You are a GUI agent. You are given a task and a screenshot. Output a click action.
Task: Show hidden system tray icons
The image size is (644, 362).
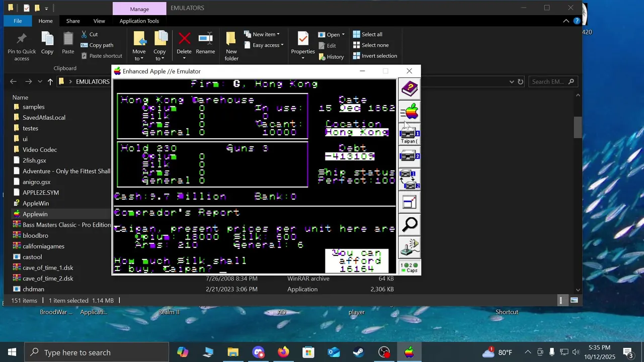point(528,352)
